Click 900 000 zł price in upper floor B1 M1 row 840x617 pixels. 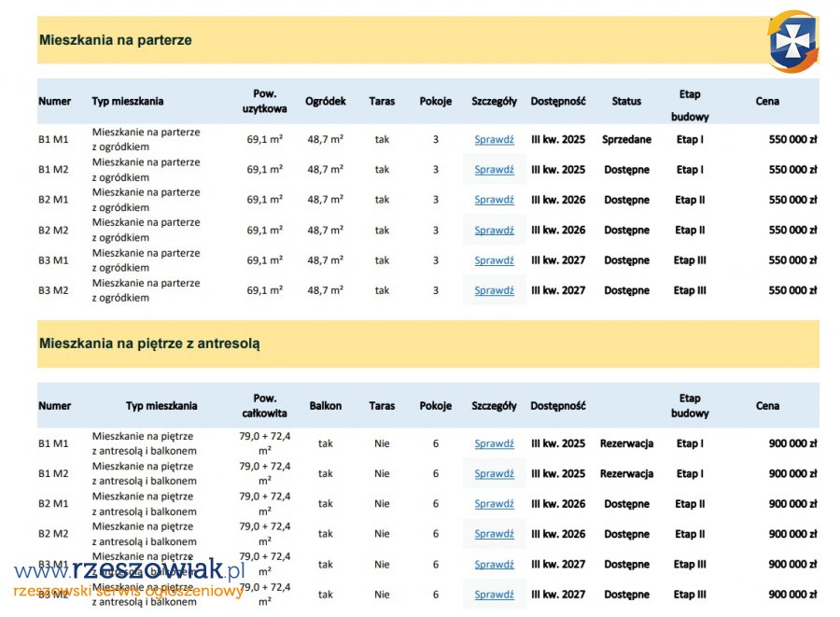(x=792, y=443)
